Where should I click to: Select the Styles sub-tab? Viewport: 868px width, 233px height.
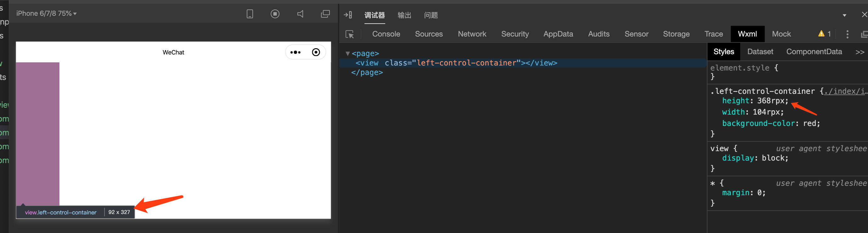point(724,52)
